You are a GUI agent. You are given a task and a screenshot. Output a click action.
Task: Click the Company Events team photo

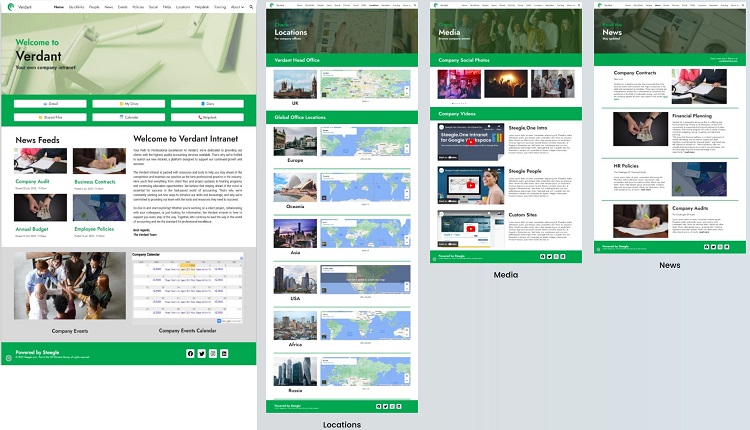(x=70, y=286)
